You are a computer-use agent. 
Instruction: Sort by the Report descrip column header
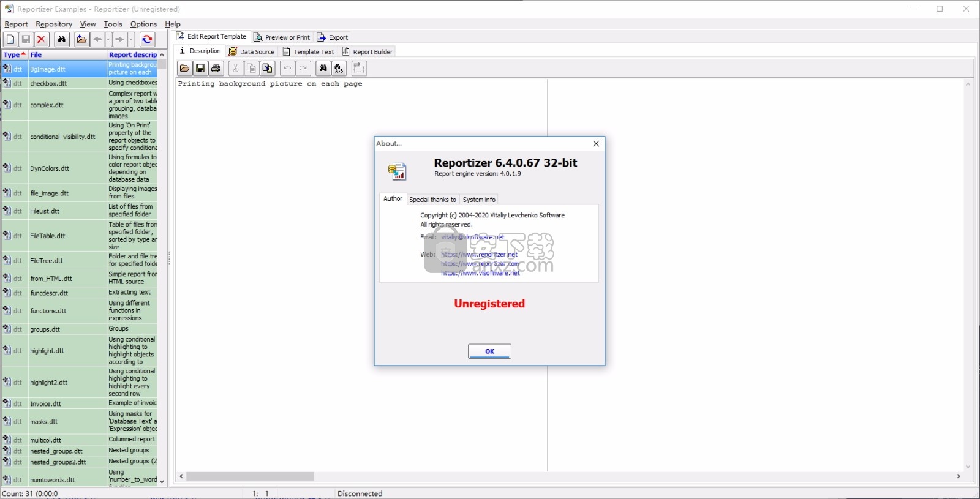132,54
